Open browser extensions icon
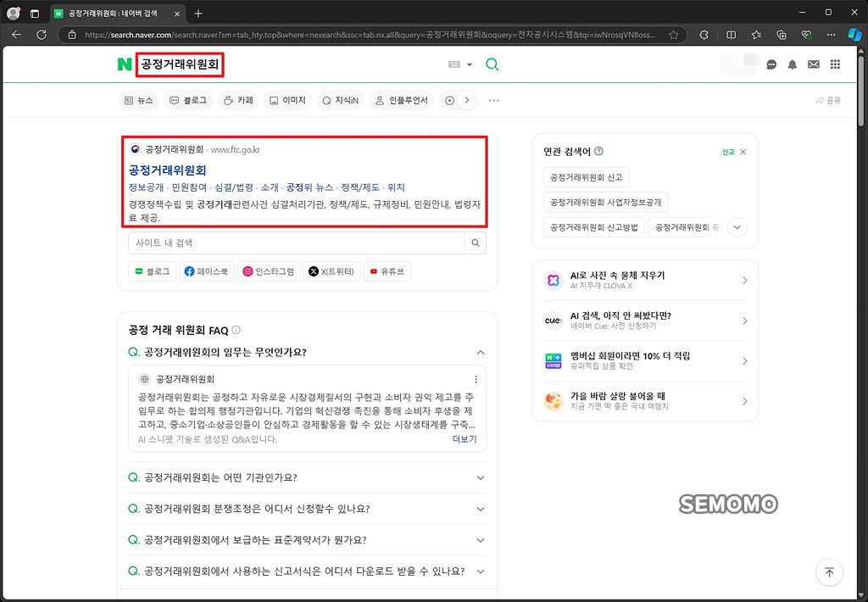The width and height of the screenshot is (868, 602). 704,35
